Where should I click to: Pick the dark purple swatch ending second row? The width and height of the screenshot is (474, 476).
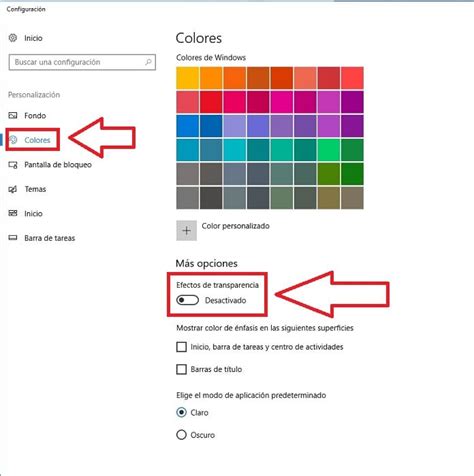coord(352,102)
